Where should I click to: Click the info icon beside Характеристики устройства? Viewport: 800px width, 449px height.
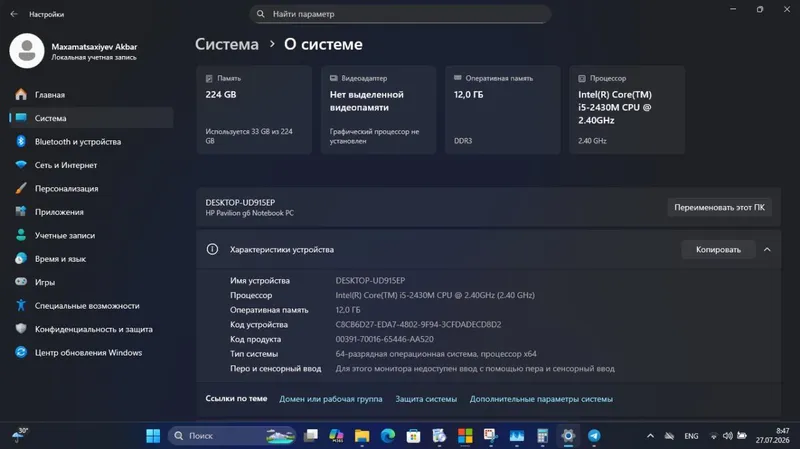pyautogui.click(x=212, y=249)
